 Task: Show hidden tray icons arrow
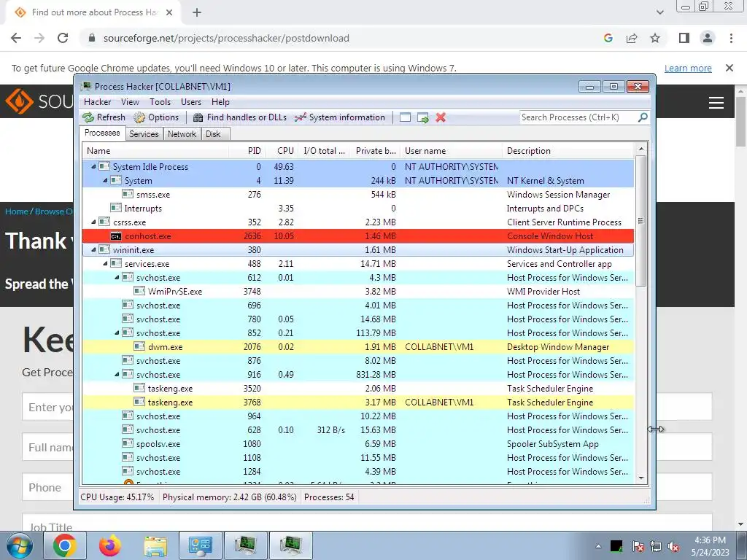[x=598, y=546]
